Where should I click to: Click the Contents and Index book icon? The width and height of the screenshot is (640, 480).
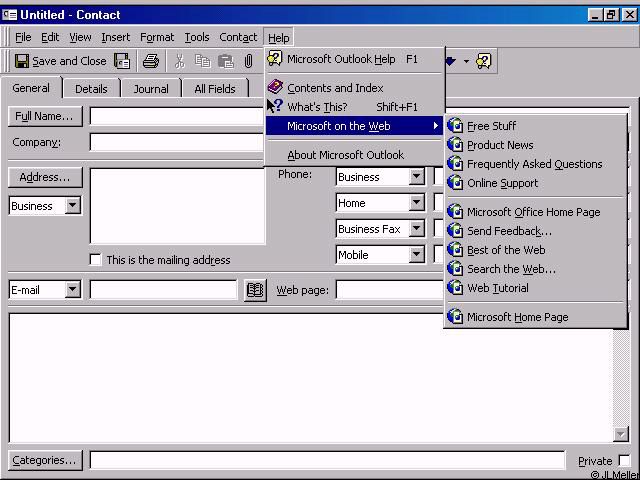[x=276, y=87]
